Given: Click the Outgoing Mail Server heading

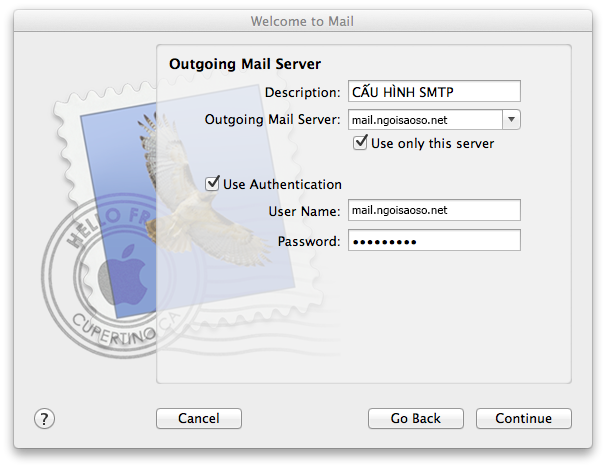Looking at the screenshot, I should (245, 64).
